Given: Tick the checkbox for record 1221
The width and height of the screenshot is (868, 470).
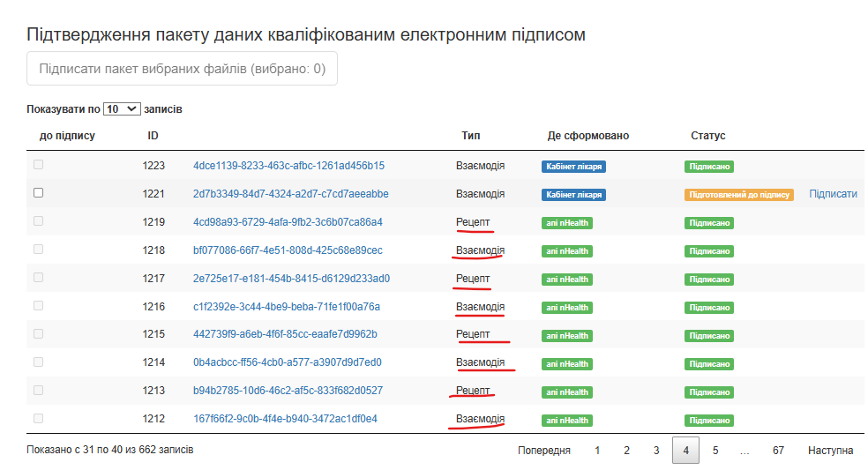Looking at the screenshot, I should pyautogui.click(x=38, y=193).
